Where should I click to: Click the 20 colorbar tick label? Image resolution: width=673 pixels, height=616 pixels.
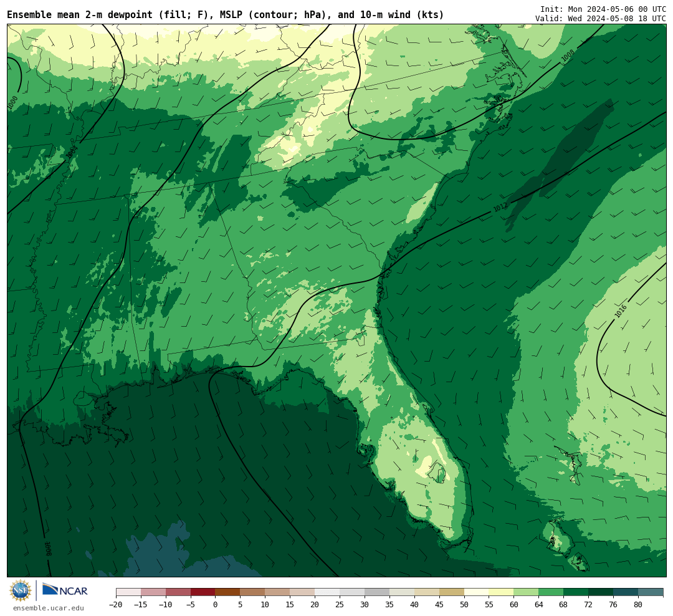click(315, 604)
